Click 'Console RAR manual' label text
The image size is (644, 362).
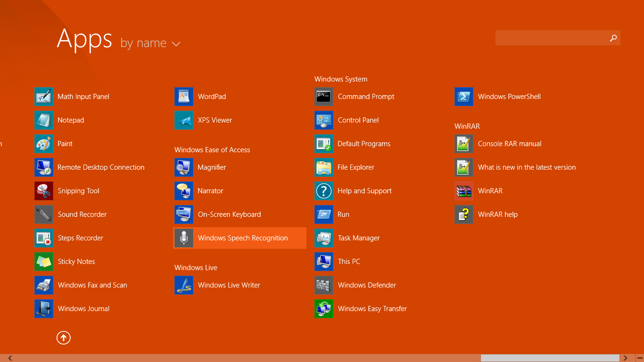coord(510,144)
